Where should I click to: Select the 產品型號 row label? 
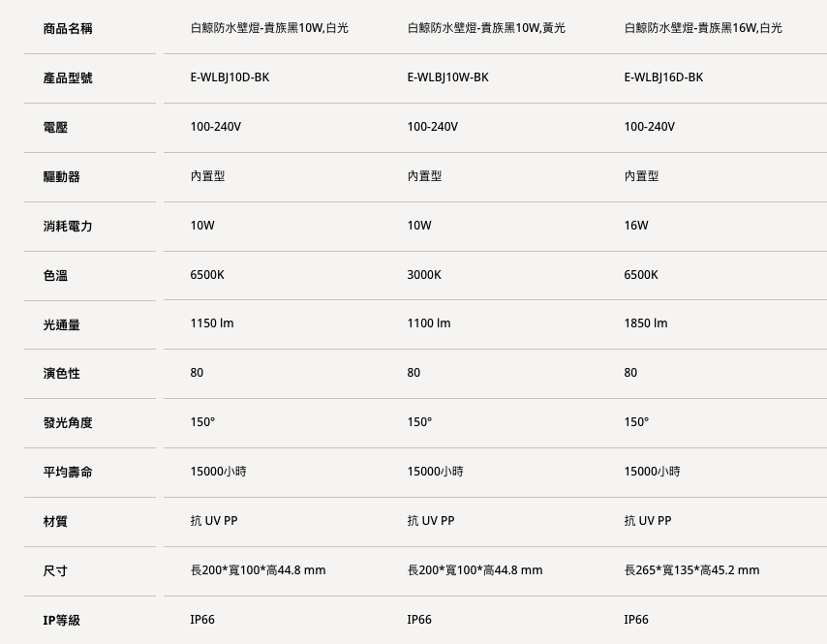click(68, 78)
